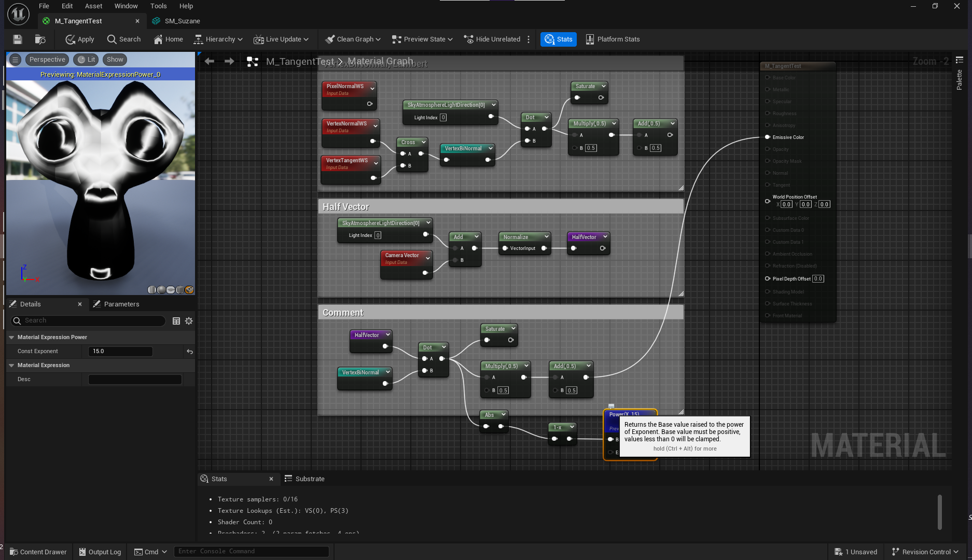Open the Content Drawer

pos(38,552)
